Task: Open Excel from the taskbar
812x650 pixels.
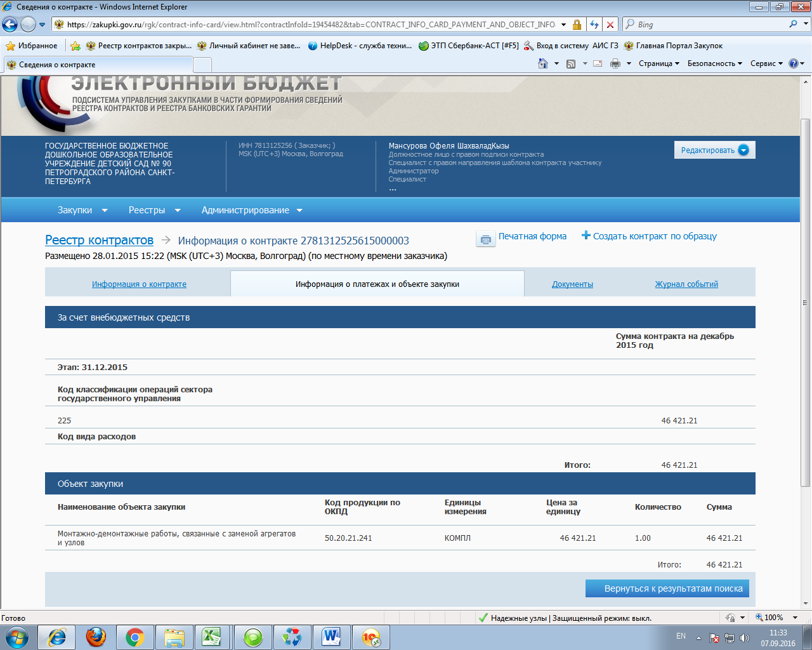Action: click(213, 637)
